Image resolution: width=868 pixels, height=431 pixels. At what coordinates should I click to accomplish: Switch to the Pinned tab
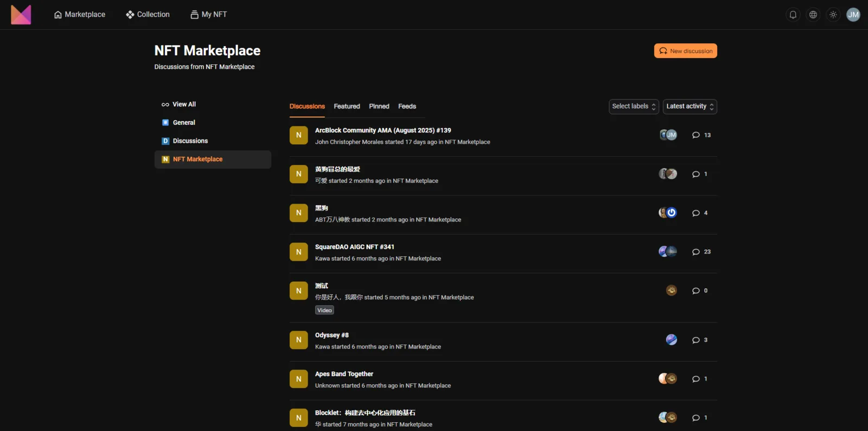[x=379, y=106]
